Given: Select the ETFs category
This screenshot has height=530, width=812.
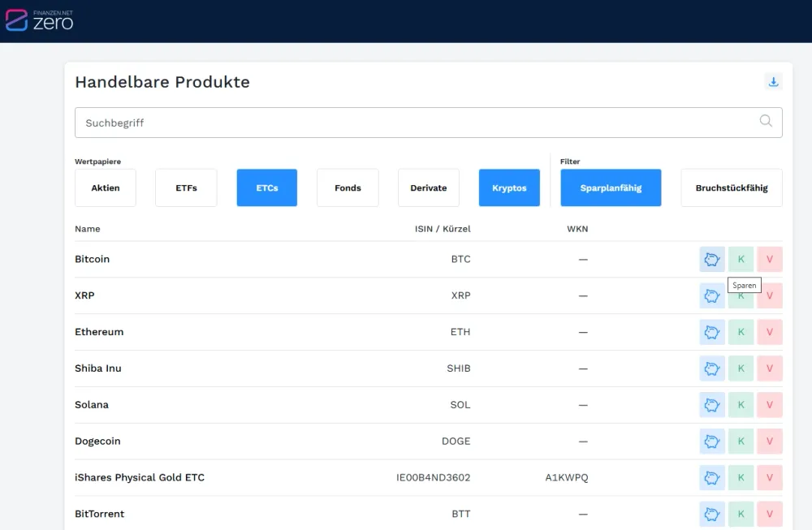Looking at the screenshot, I should click(186, 187).
